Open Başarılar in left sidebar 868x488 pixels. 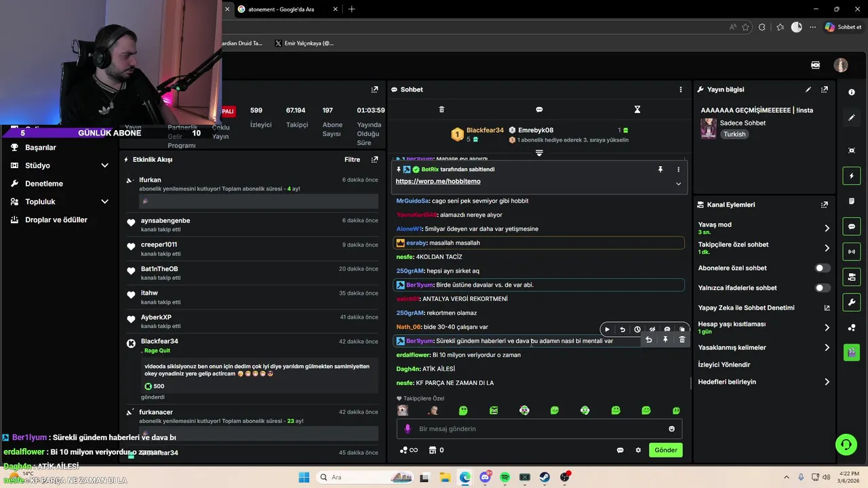coord(41,147)
